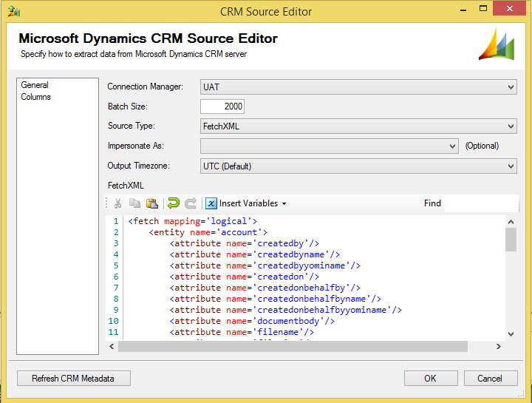Select the General page
Image resolution: width=532 pixels, height=403 pixels.
(x=35, y=86)
